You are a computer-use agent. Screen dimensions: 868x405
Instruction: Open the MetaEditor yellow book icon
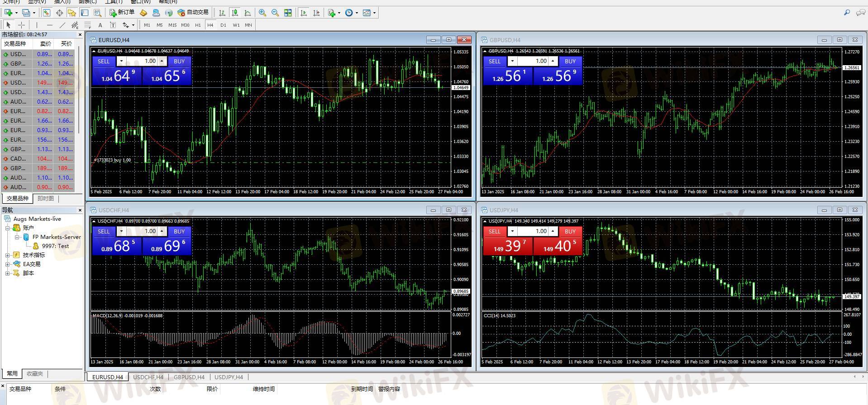143,13
